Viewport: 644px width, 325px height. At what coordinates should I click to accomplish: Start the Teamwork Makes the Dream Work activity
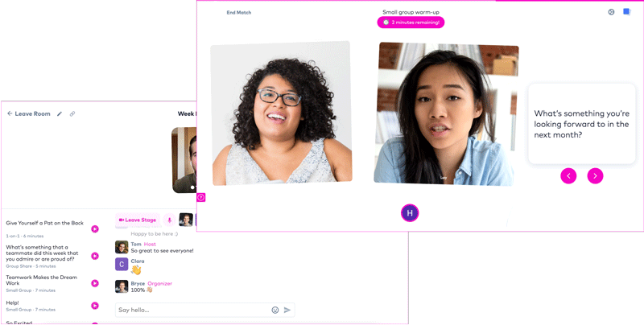pos(95,283)
